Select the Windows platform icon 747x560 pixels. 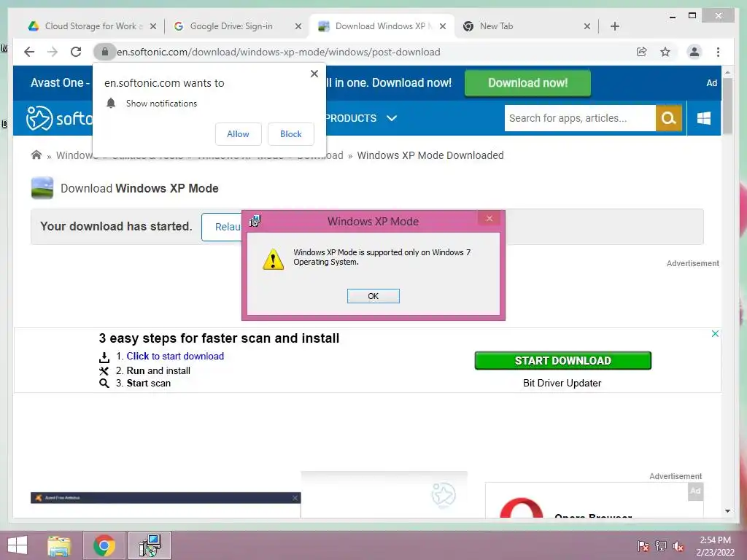pos(704,118)
